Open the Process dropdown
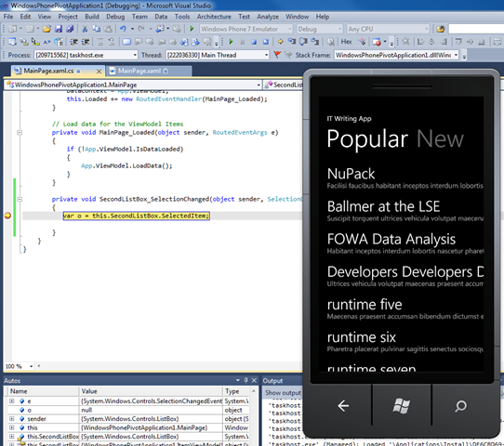504x446 pixels. 135,55
